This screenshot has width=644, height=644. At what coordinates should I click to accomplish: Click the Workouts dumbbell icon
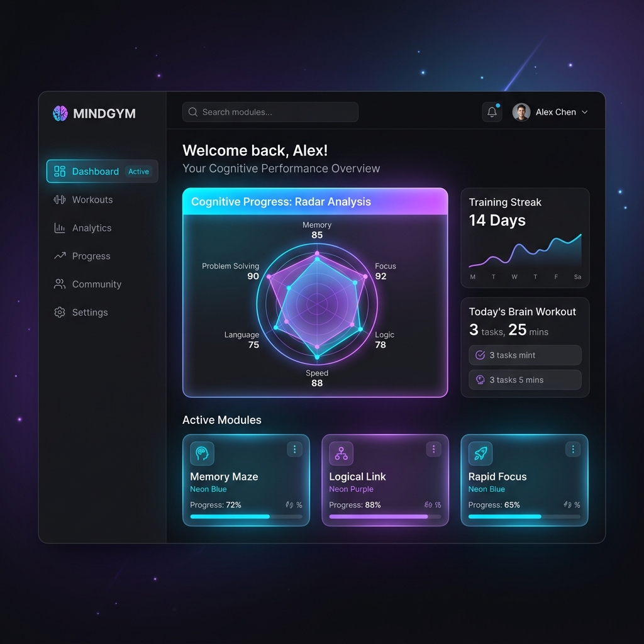coord(60,199)
